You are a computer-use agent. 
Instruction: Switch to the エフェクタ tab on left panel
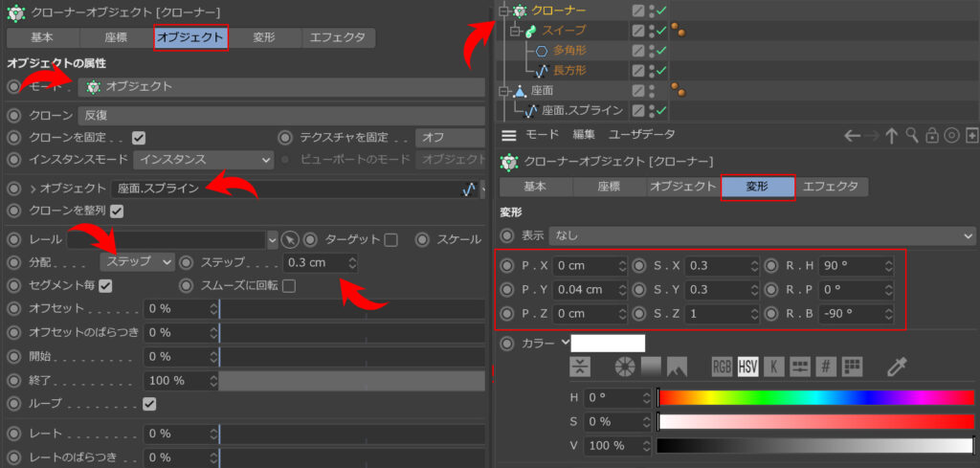tap(338, 38)
